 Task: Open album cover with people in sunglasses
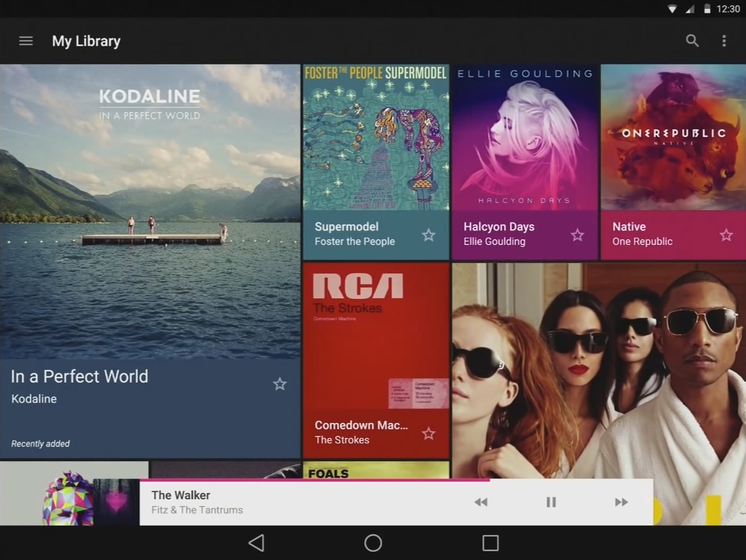(599, 370)
